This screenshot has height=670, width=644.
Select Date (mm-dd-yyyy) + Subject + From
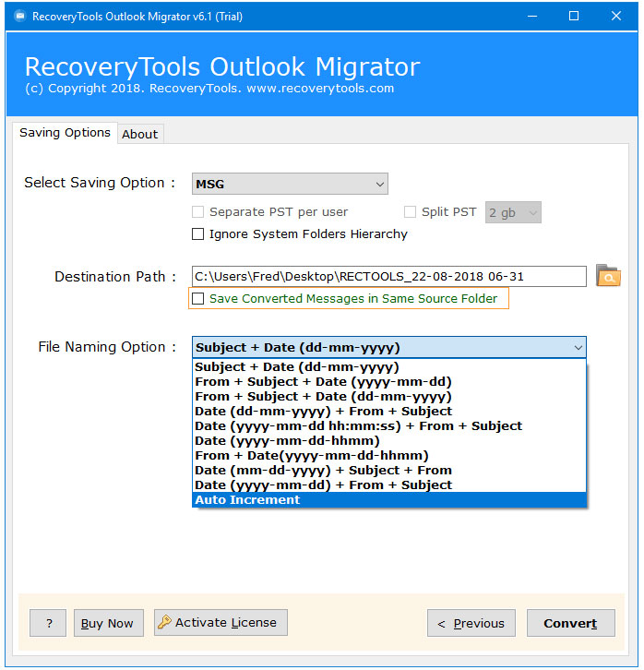389,470
